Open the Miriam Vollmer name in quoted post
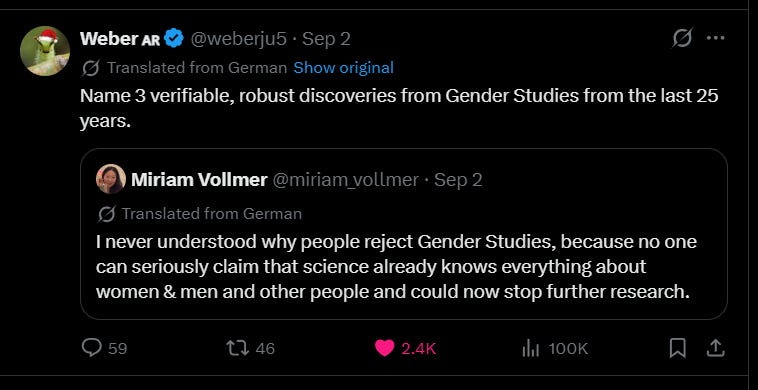The height and width of the screenshot is (390, 758). point(199,180)
